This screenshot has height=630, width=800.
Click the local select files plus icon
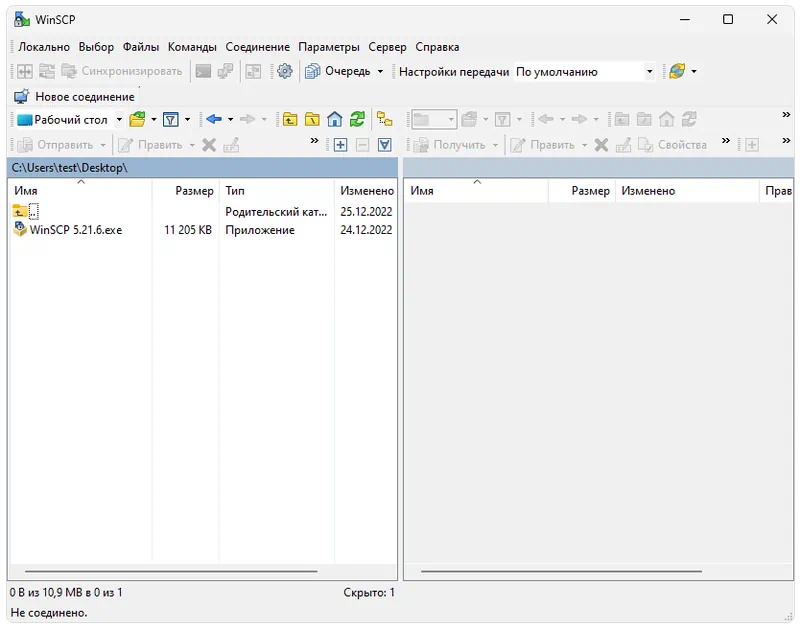(340, 145)
